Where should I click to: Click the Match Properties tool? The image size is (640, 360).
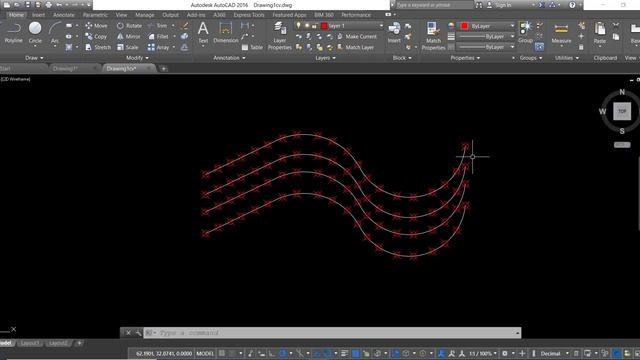(433, 36)
